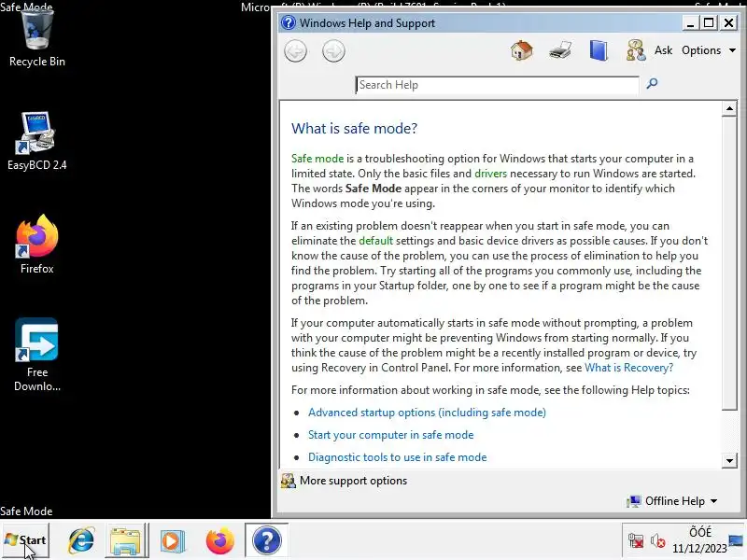This screenshot has height=560, width=747.
Task: Open the default glossary term
Action: coord(376,241)
